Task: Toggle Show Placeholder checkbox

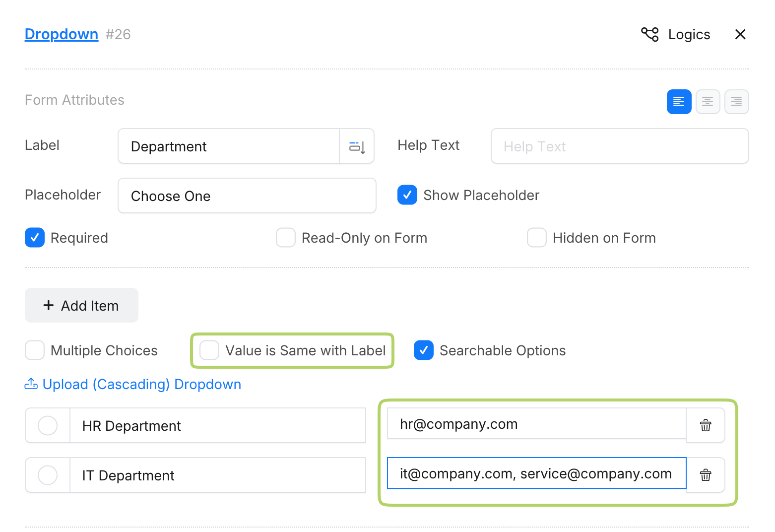Action: (407, 195)
